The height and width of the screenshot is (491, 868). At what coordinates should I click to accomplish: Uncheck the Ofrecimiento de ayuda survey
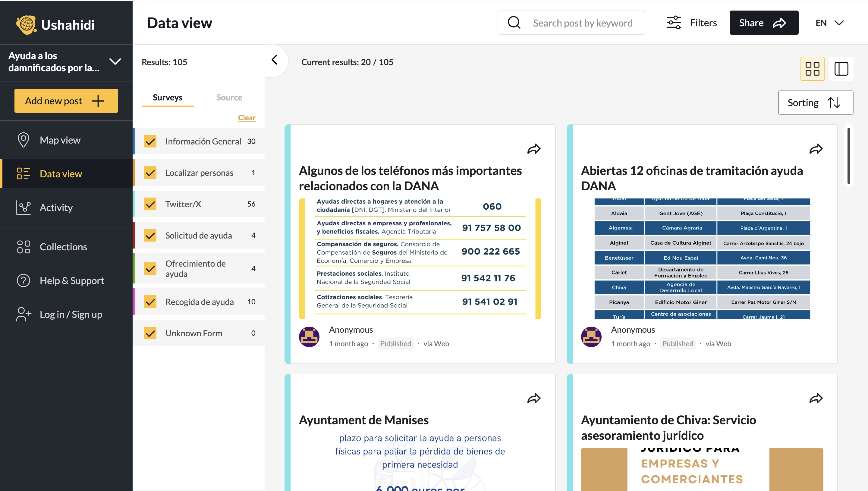[150, 268]
